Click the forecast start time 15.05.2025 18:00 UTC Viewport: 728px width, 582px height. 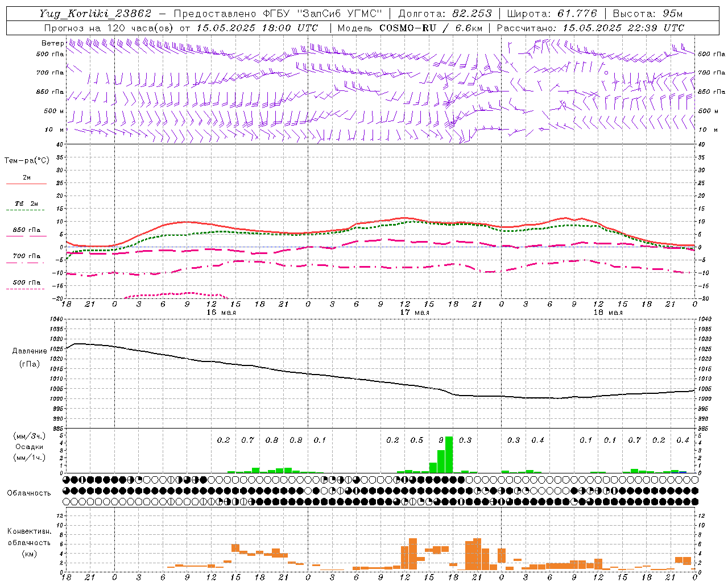257,28
